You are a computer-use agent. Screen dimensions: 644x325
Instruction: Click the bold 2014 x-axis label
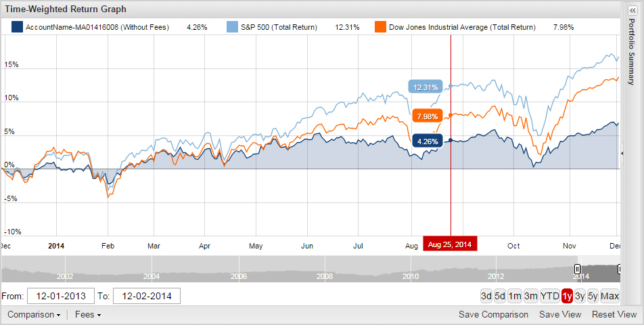56,246
